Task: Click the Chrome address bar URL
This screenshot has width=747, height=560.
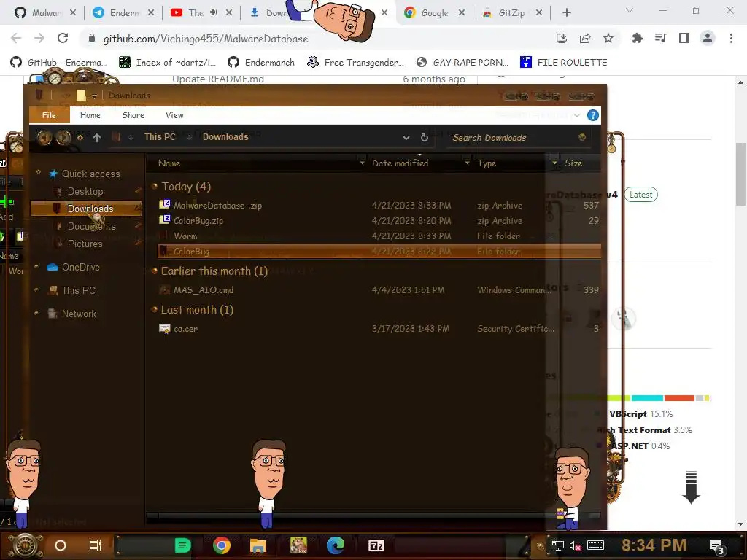Action: tap(206, 39)
